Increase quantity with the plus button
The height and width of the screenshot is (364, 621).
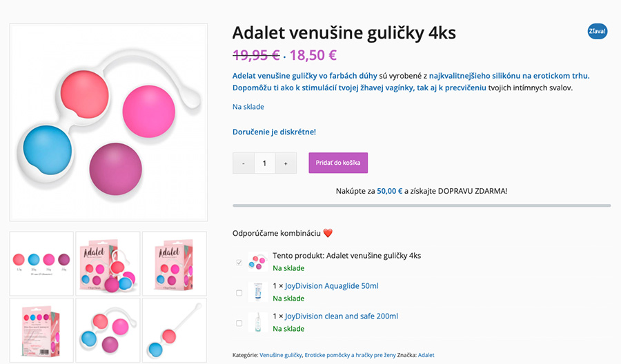286,163
